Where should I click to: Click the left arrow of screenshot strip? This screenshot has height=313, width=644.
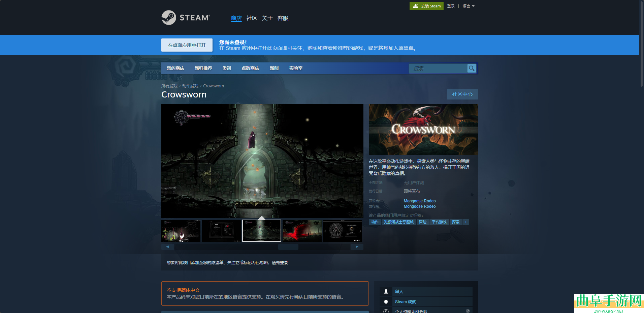[167, 247]
